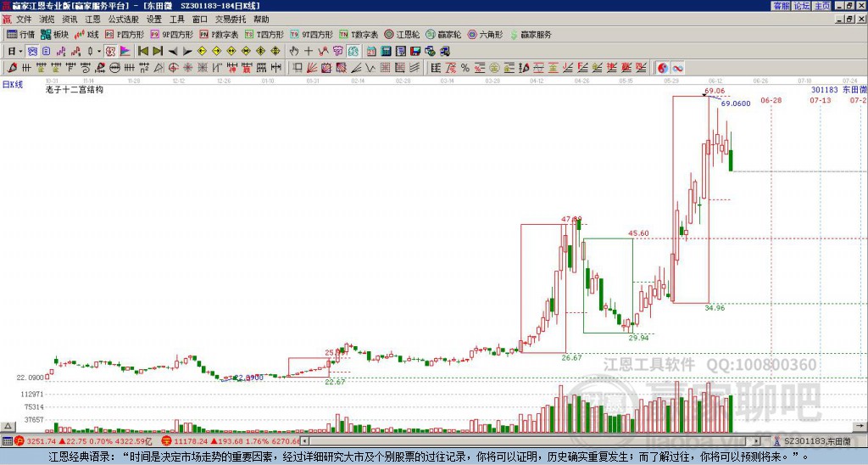868x465 pixels.
Task: Select the percent % tool
Action: click(465, 68)
